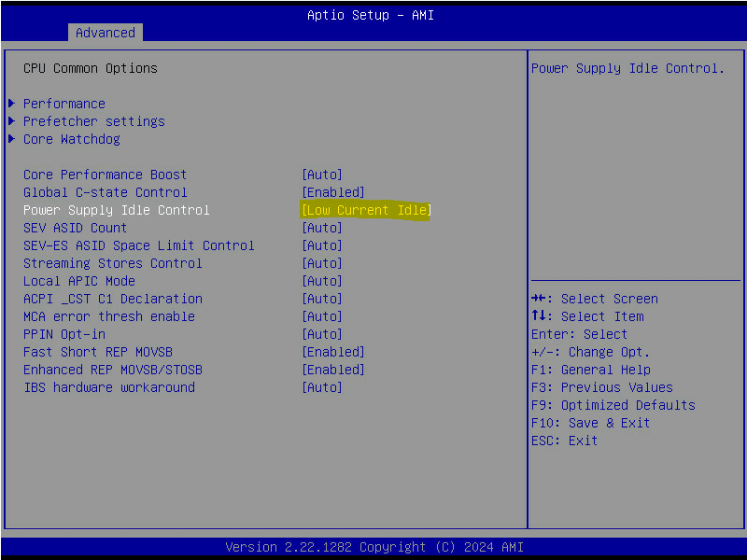This screenshot has width=747, height=560.
Task: Click F1: General Help hint
Action: tap(591, 370)
